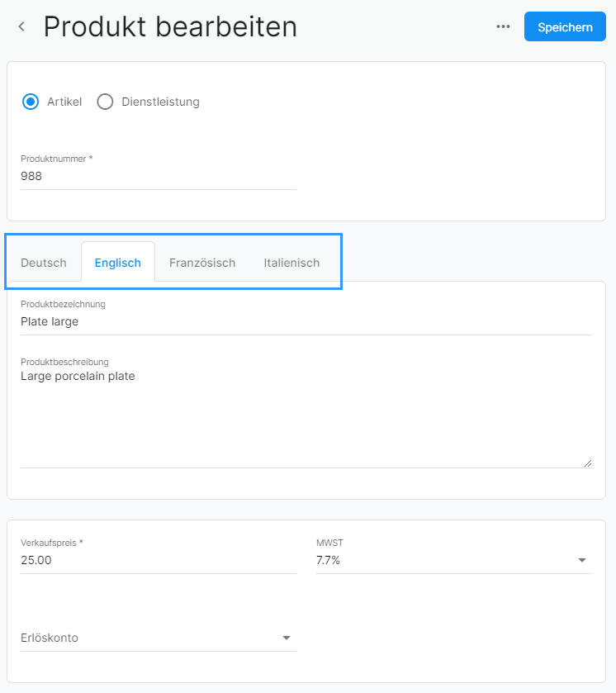
Task: Select the Dienstleistung radio button
Action: tap(105, 102)
